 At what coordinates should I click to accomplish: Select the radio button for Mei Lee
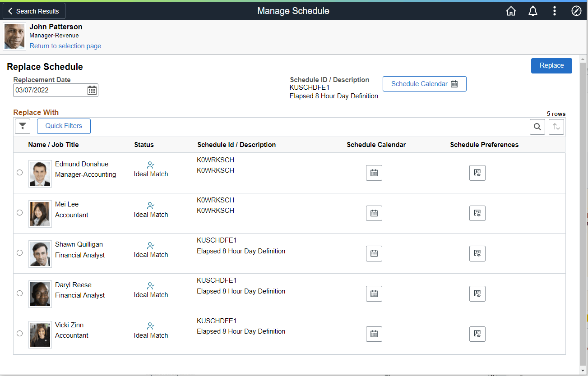click(19, 212)
